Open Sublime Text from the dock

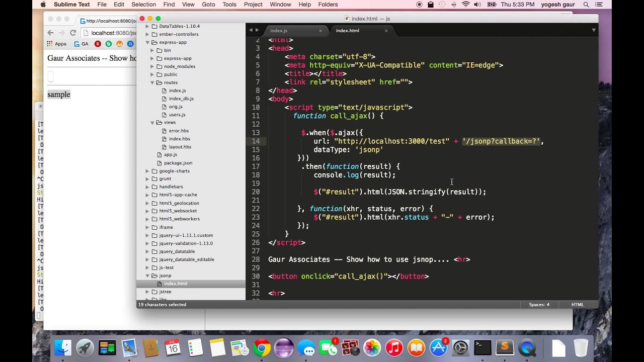pyautogui.click(x=505, y=347)
